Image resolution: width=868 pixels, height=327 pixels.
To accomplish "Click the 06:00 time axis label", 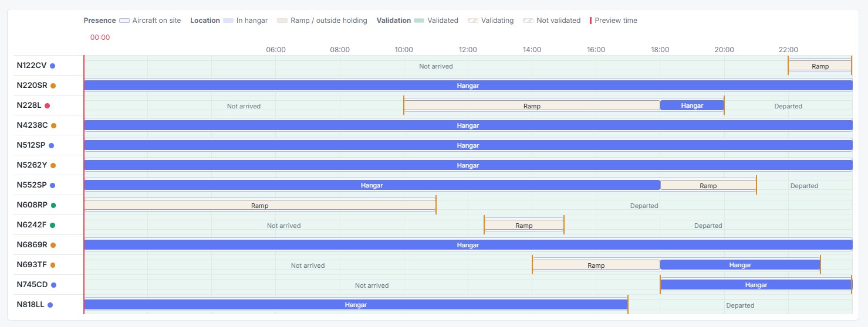I will coord(276,50).
